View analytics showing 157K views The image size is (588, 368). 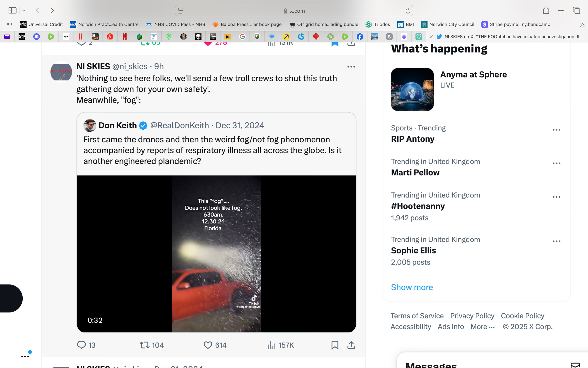(280, 345)
